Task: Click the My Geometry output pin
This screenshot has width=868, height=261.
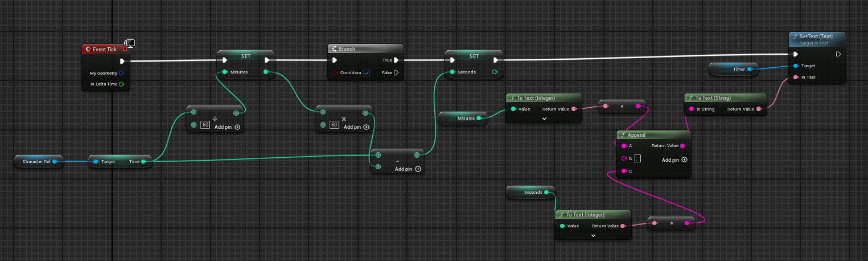Action: 122,73
